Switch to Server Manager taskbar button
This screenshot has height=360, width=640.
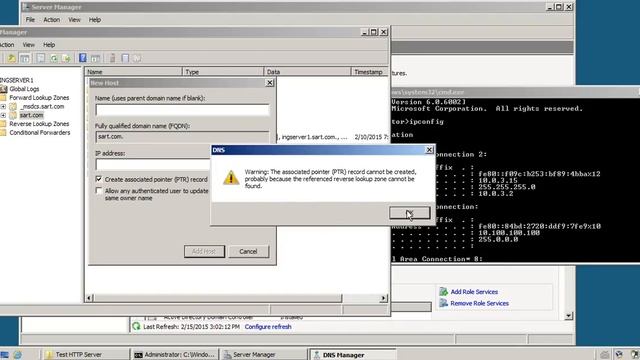263,354
